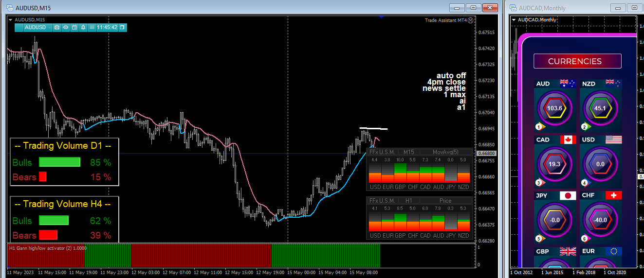Open the hamburger menu in trade panel

point(92,28)
